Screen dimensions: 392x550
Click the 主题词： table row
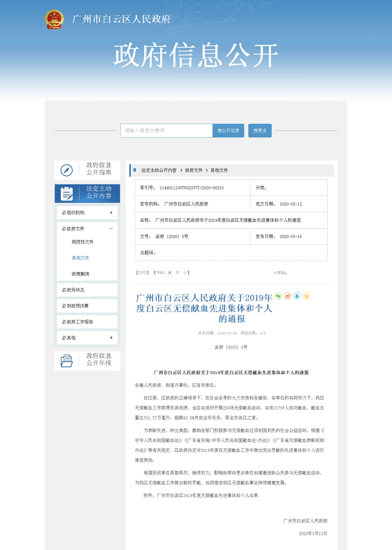[x=231, y=253]
